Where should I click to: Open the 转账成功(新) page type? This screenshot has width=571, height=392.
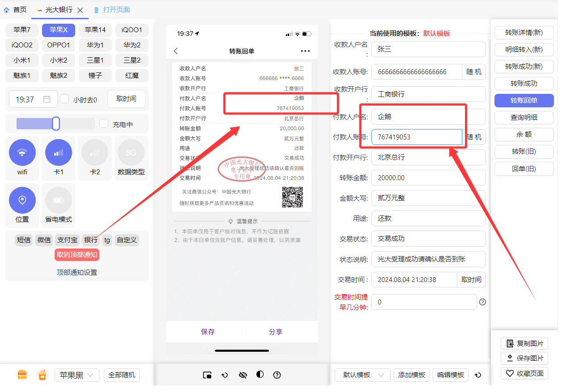[524, 66]
